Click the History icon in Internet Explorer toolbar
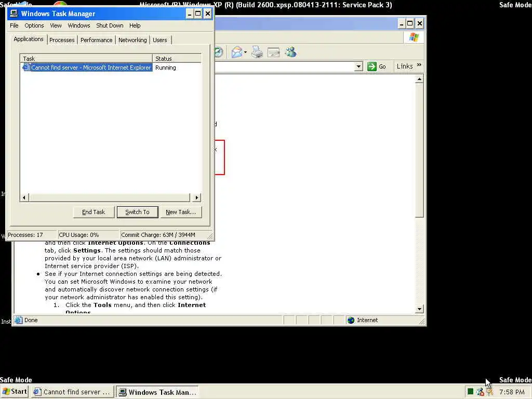This screenshot has width=532, height=399. click(x=219, y=52)
